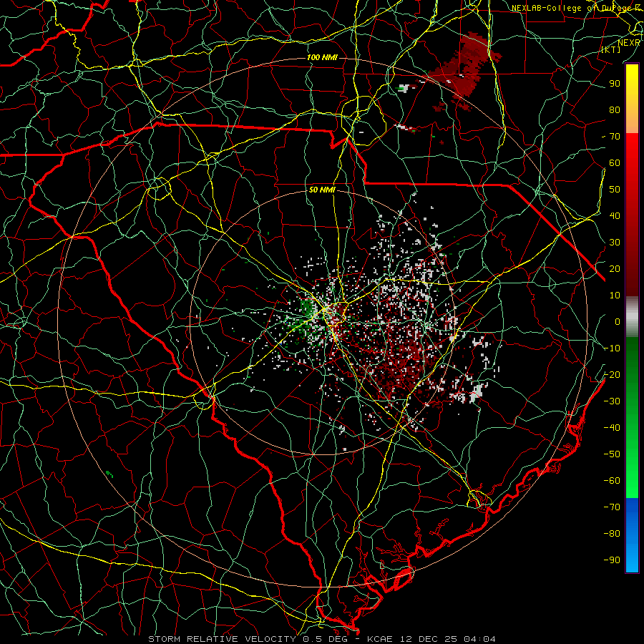644x644 pixels.
Task: Click the 90 value on velocity scale
Action: pyautogui.click(x=615, y=84)
